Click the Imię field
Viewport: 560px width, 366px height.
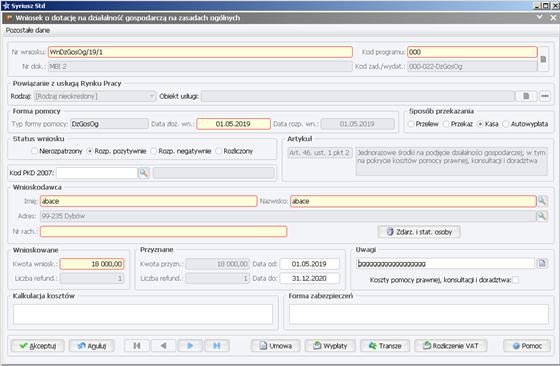(x=149, y=201)
